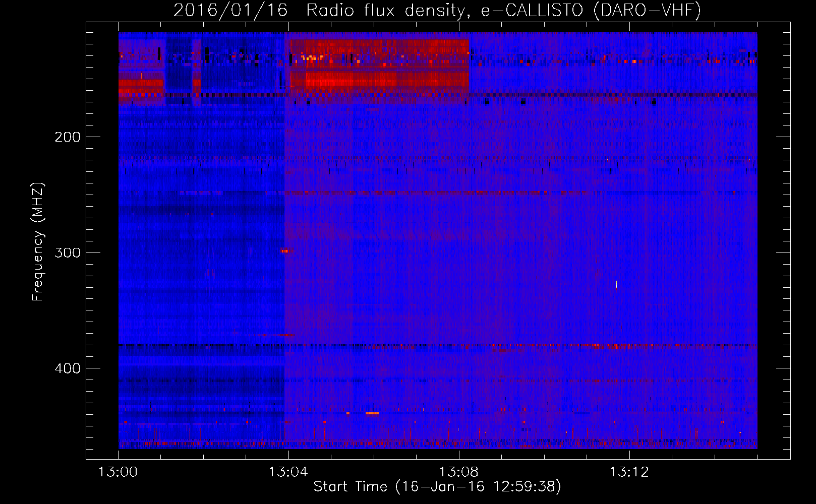Click the plot title '2016/01/16 Radio flux density, e-CALLISTO (DARO-VHF)'
816x504 pixels.
point(437,10)
